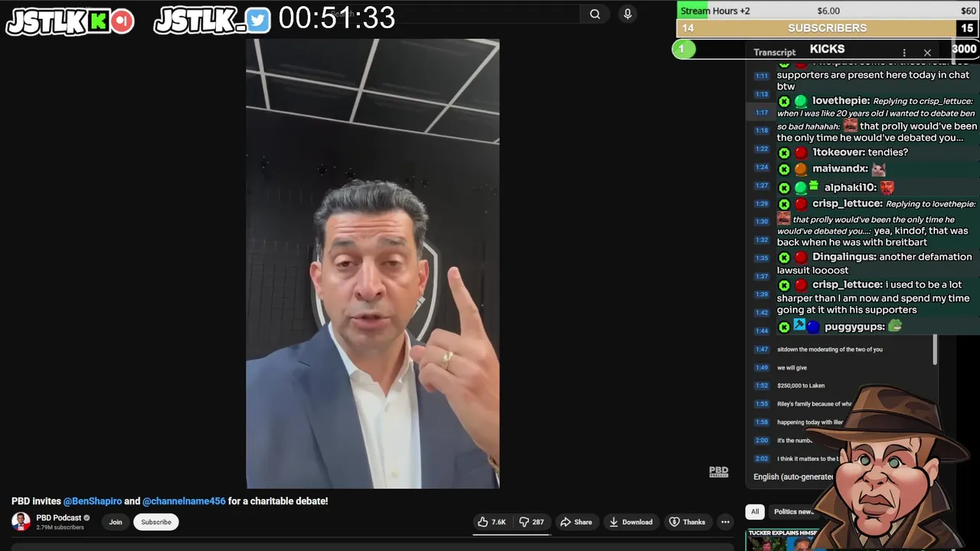Click the transcript panel scrollbar
This screenshot has height=551, width=980.
tap(935, 350)
